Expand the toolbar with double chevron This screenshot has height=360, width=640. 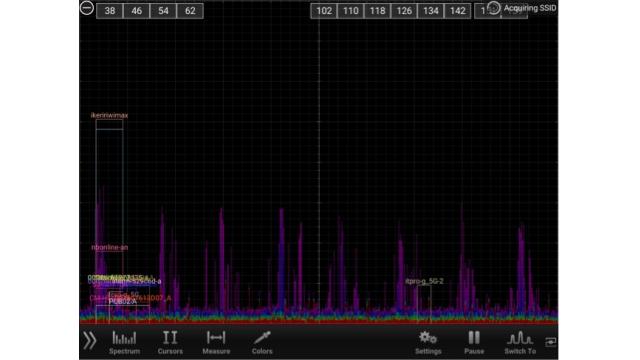(x=90, y=340)
